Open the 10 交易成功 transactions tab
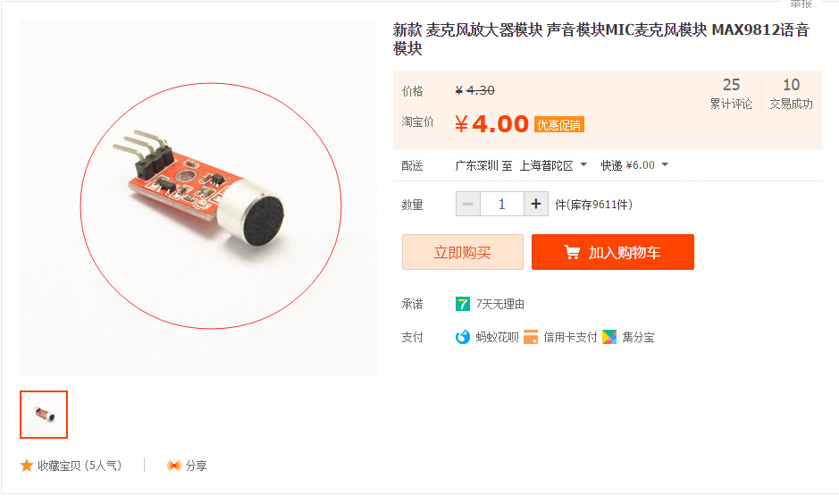Image resolution: width=839 pixels, height=504 pixels. point(792,94)
